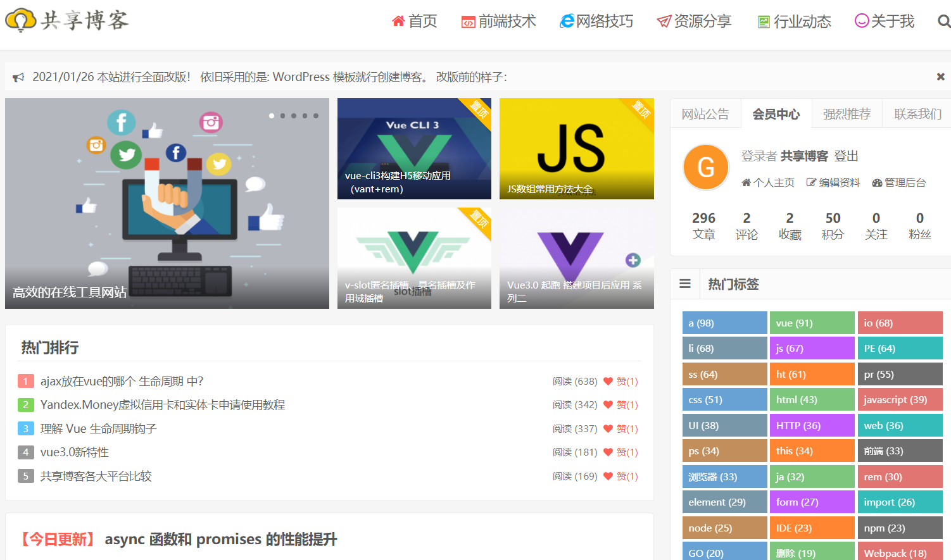Viewport: 951px width, 560px height.
Task: Select the javascript (39) tag
Action: [900, 399]
